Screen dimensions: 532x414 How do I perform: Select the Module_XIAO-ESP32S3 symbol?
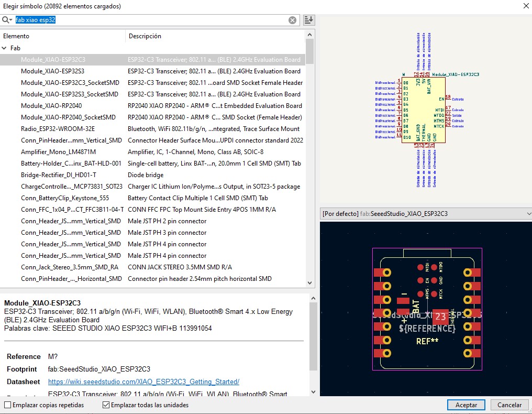click(x=153, y=71)
